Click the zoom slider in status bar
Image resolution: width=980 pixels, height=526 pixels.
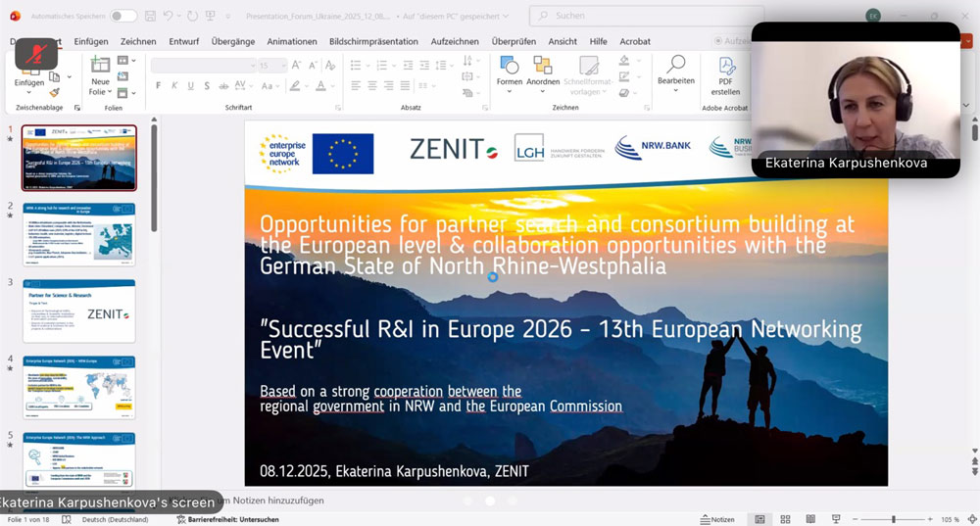pos(892,519)
